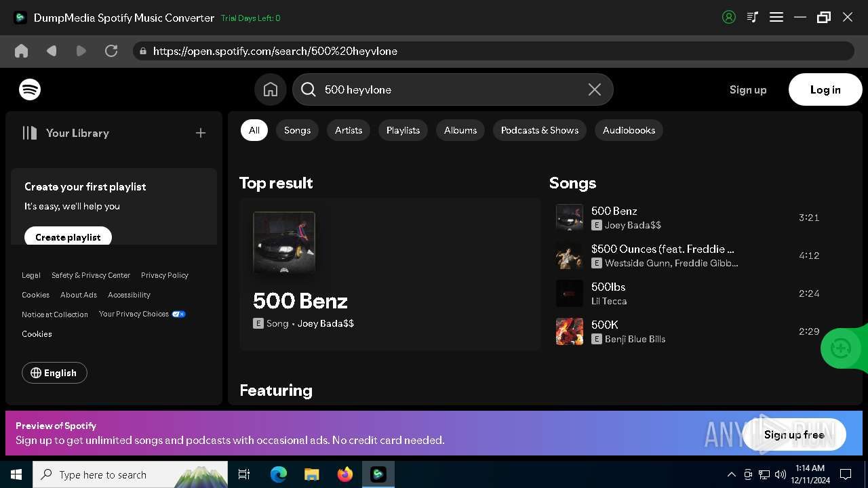Image resolution: width=868 pixels, height=488 pixels.
Task: Open the Legal link
Action: tap(31, 275)
